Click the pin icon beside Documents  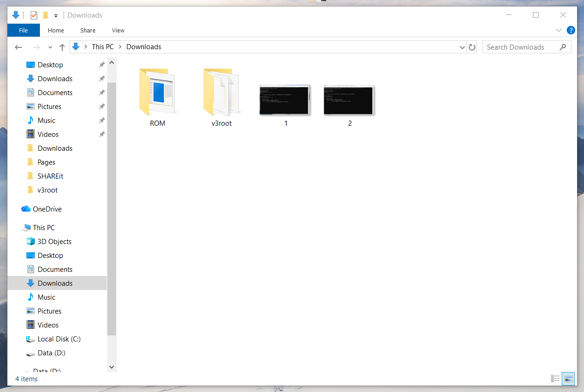pyautogui.click(x=102, y=93)
